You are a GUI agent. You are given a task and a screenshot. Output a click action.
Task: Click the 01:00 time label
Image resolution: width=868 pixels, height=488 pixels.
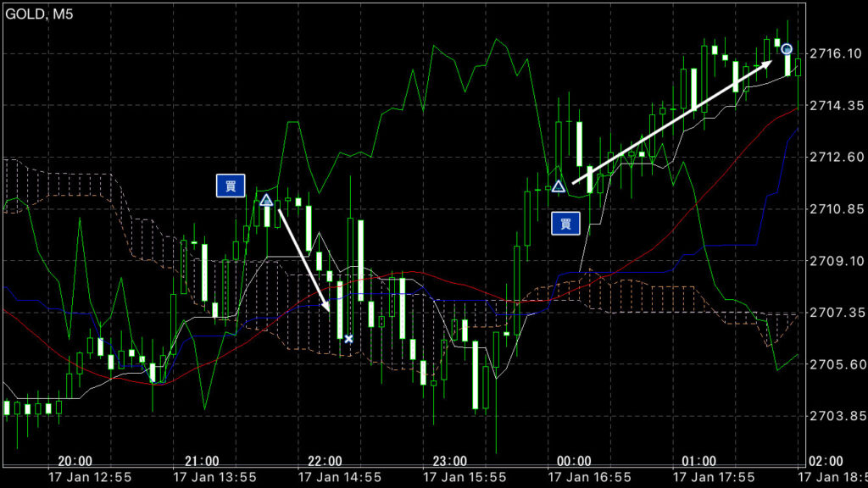click(x=698, y=461)
